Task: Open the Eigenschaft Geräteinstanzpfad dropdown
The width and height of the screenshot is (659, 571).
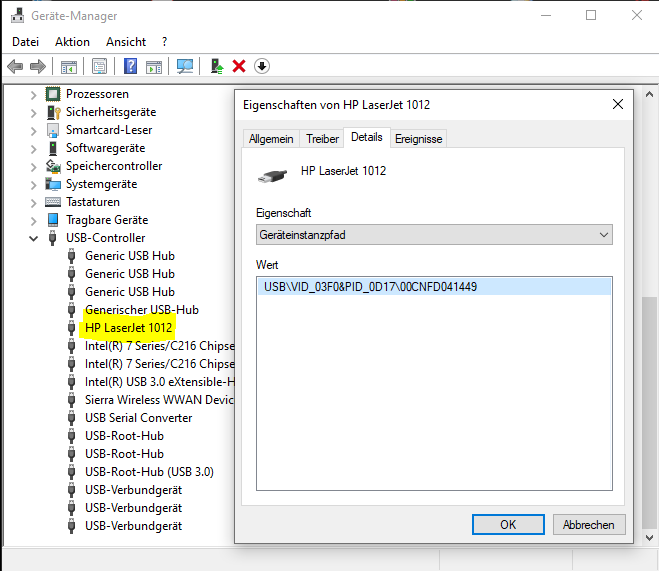Action: tap(434, 234)
